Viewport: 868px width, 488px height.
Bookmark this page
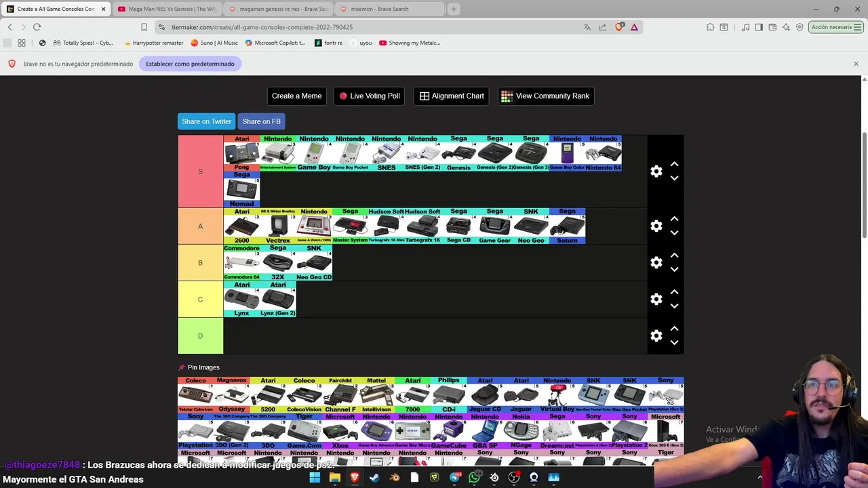pyautogui.click(x=144, y=27)
